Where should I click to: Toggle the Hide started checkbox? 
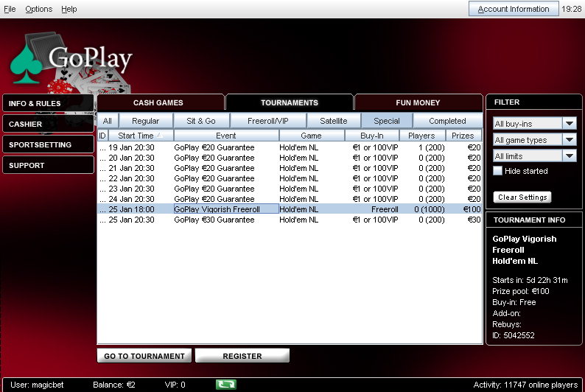(498, 171)
